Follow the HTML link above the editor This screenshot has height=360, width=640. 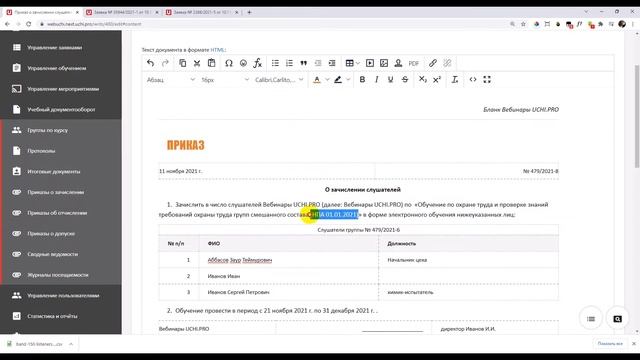217,50
